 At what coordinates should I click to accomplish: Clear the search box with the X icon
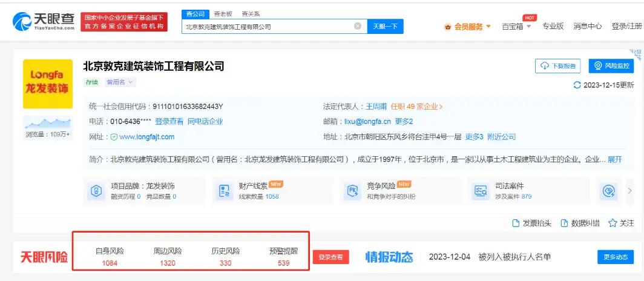pyautogui.click(x=358, y=27)
